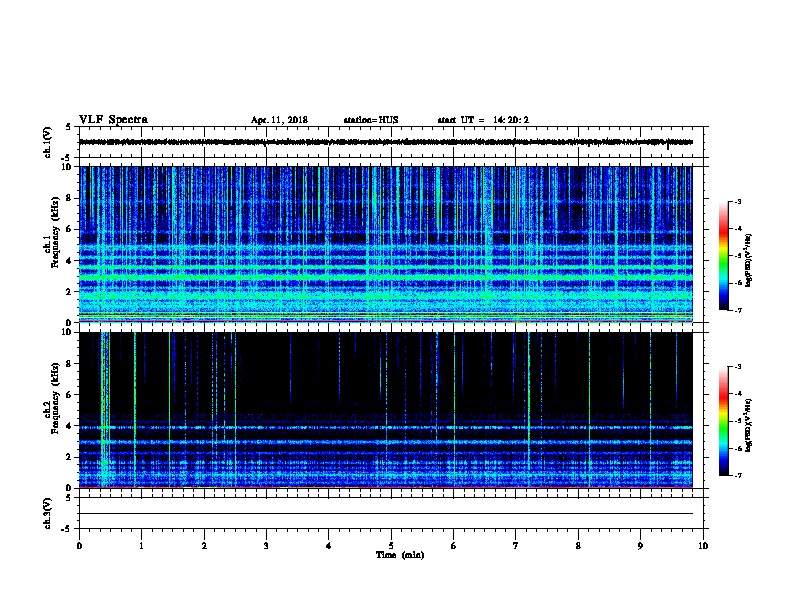
Task: Click the time axis tick label "2"
Action: click(x=204, y=546)
